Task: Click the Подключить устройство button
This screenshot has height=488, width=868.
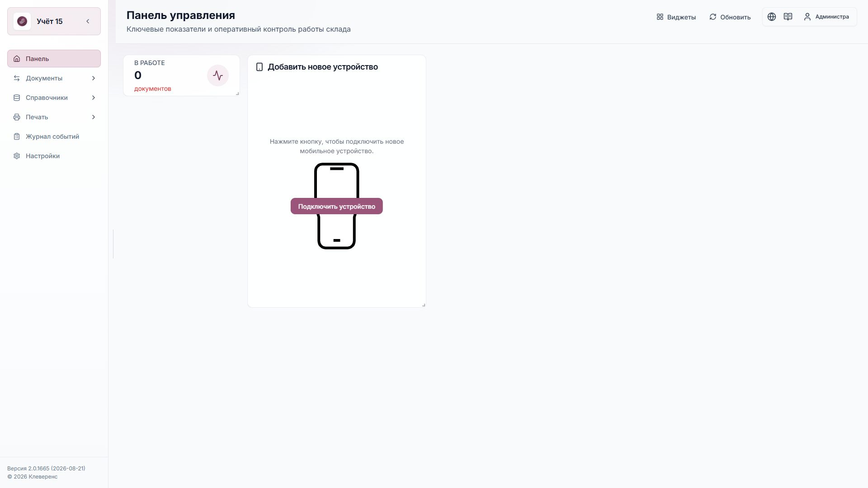Action: point(337,206)
